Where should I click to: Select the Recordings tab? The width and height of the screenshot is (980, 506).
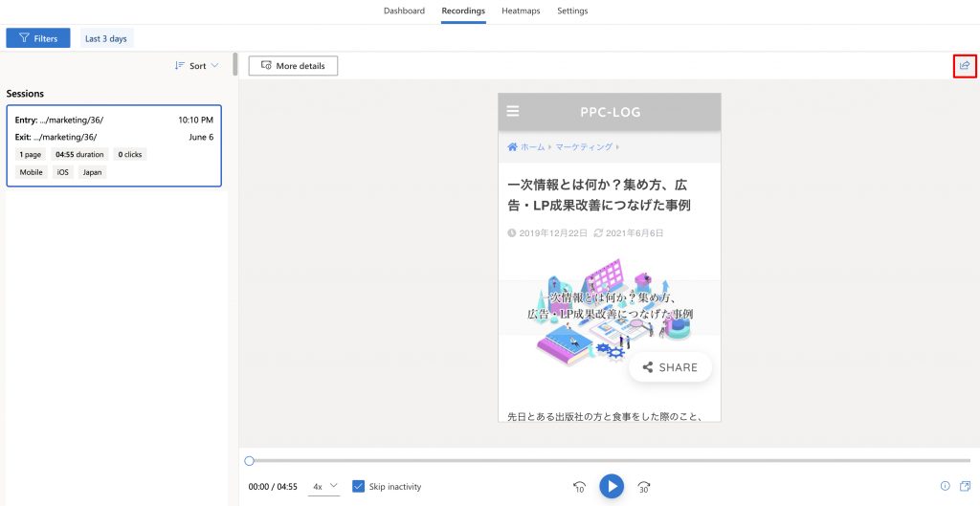[x=463, y=11]
